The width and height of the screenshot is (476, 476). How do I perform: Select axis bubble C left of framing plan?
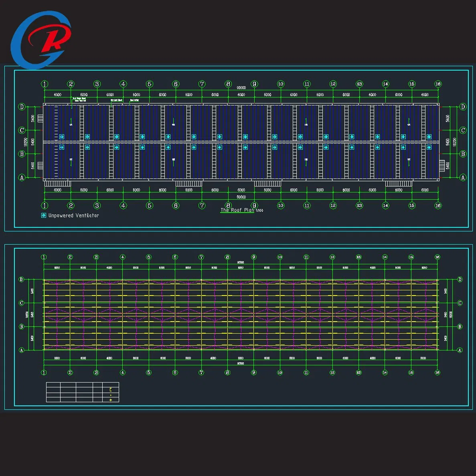pos(21,303)
